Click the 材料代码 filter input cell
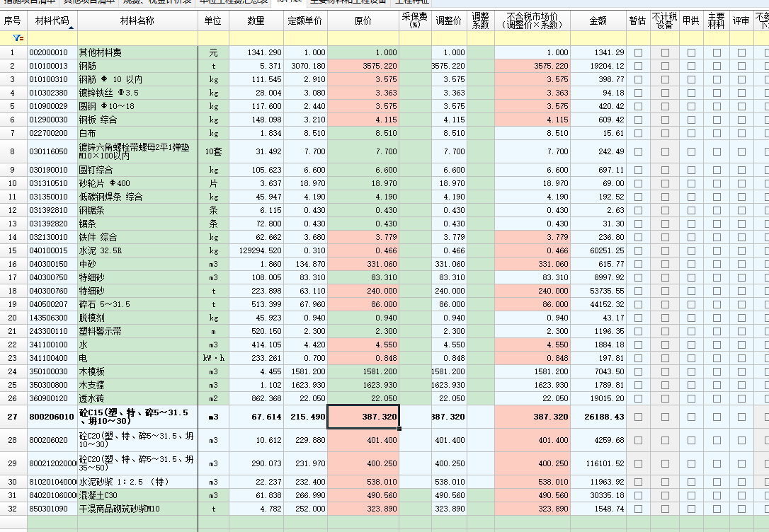The image size is (769, 532). click(52, 38)
